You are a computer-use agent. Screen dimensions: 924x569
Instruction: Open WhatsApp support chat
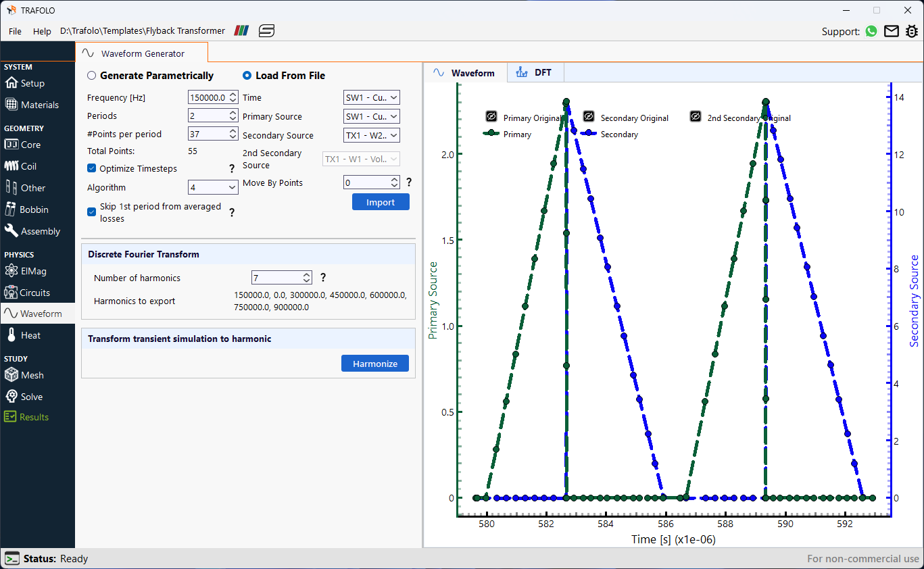click(x=871, y=31)
